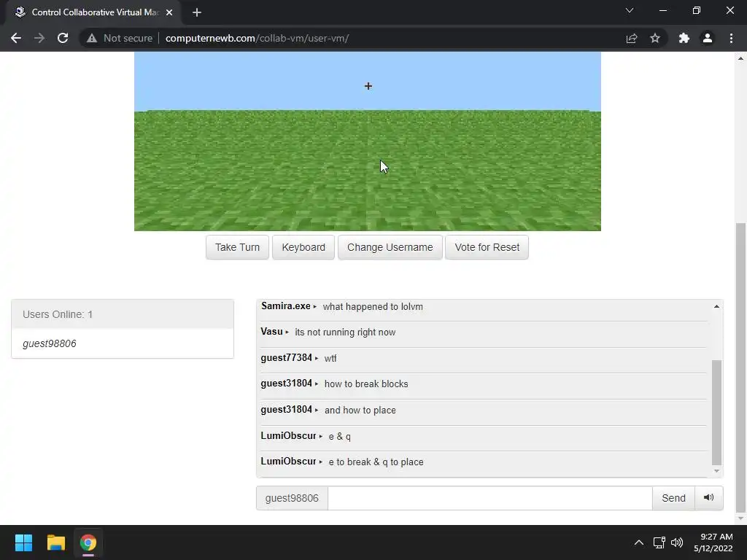Click Chrome icon in taskbar

point(88,542)
